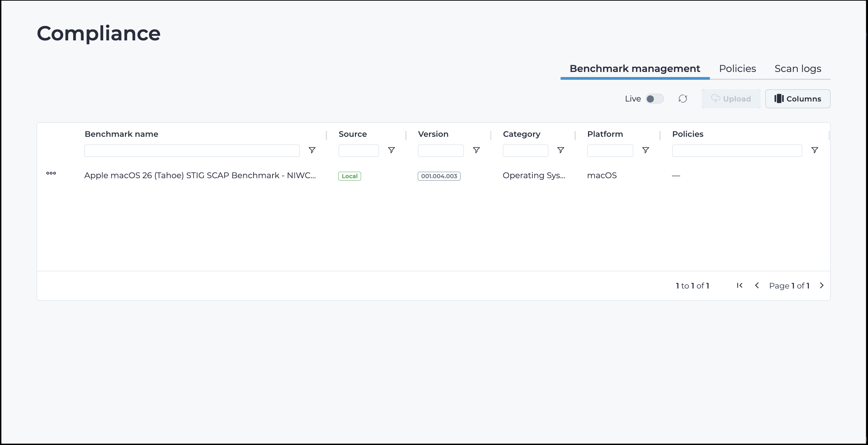
Task: Focus the Policies filter field
Action: point(737,151)
